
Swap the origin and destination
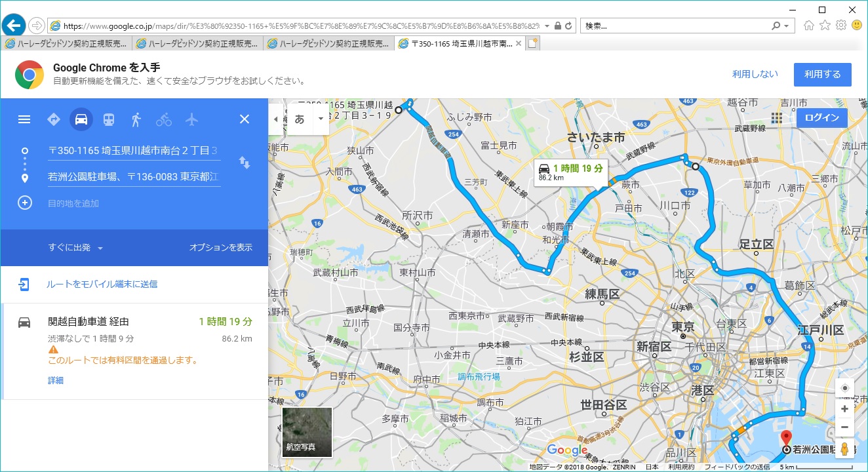(245, 163)
